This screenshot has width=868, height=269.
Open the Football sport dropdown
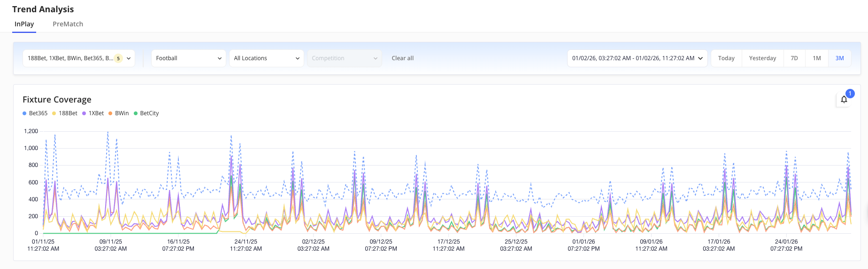(188, 58)
